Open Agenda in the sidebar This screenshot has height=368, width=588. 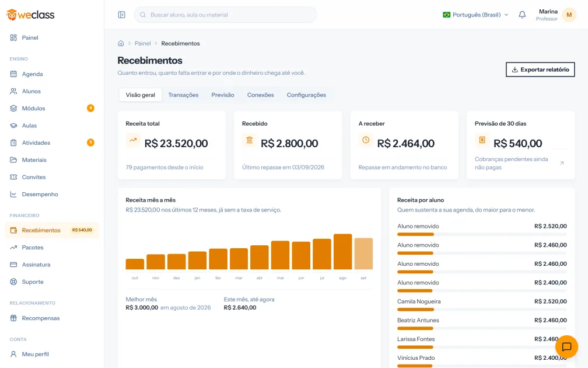point(52,74)
